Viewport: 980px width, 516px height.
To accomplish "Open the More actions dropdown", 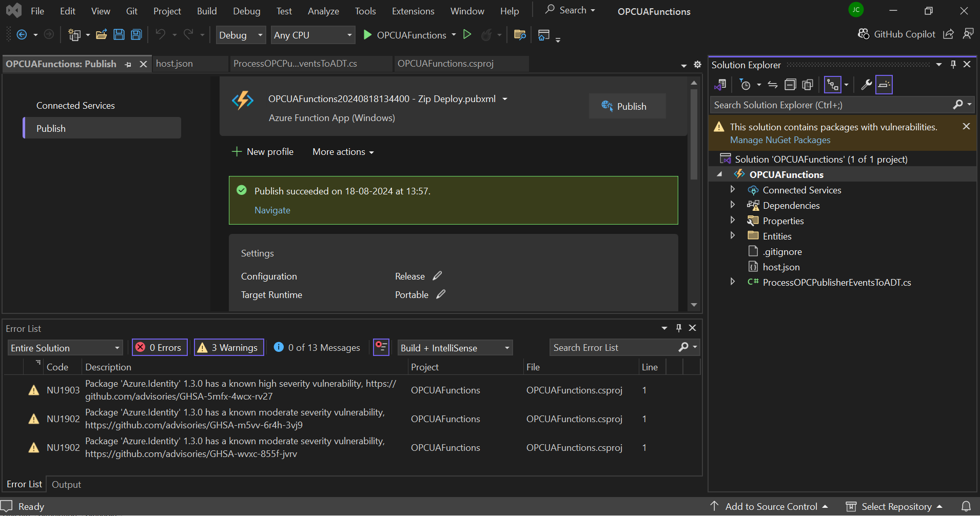I will (x=343, y=152).
